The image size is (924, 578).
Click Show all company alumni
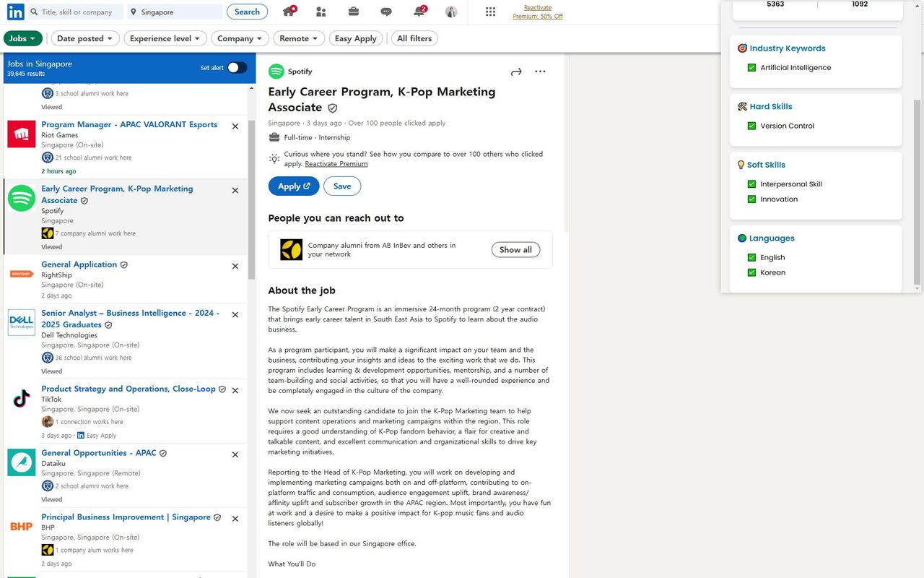(516, 250)
